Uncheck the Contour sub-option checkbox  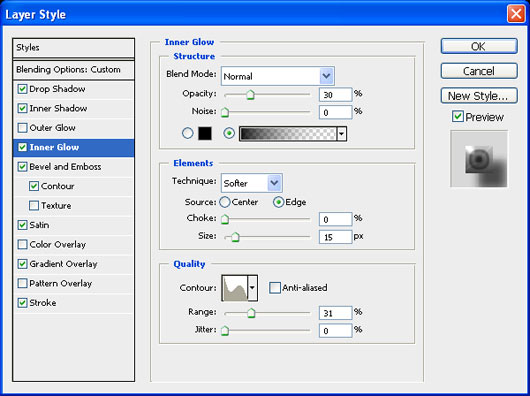(34, 186)
